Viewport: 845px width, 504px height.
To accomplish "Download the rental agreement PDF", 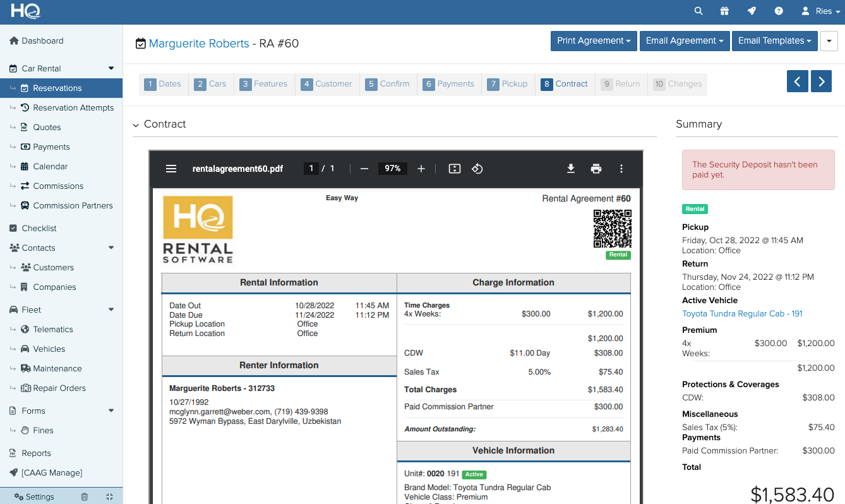I will pyautogui.click(x=570, y=169).
